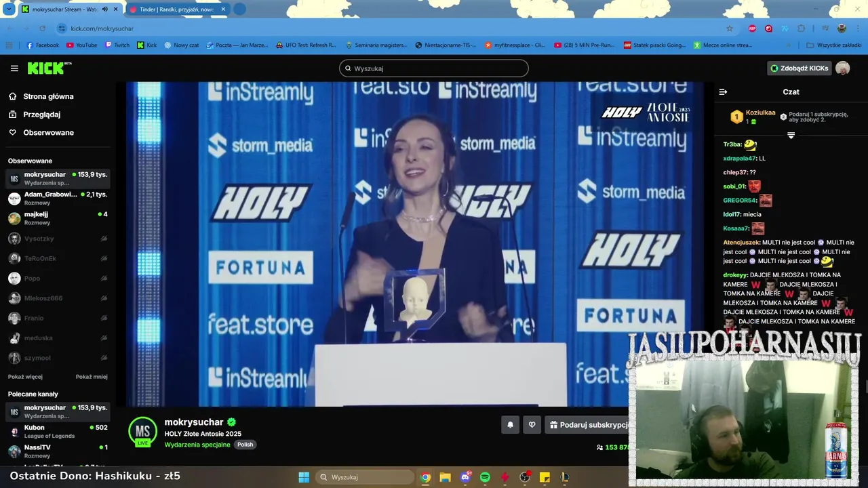Toggle stream notifications bell button
Viewport: 868px width, 488px height.
(510, 425)
